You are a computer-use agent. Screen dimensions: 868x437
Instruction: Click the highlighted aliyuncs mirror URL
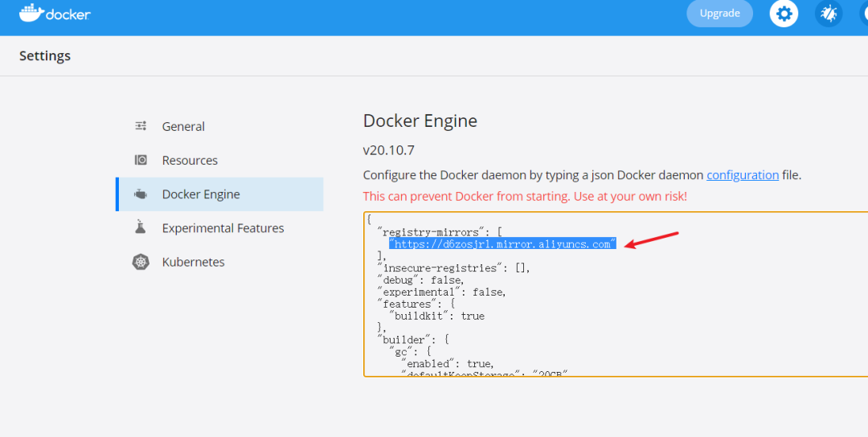coord(502,244)
